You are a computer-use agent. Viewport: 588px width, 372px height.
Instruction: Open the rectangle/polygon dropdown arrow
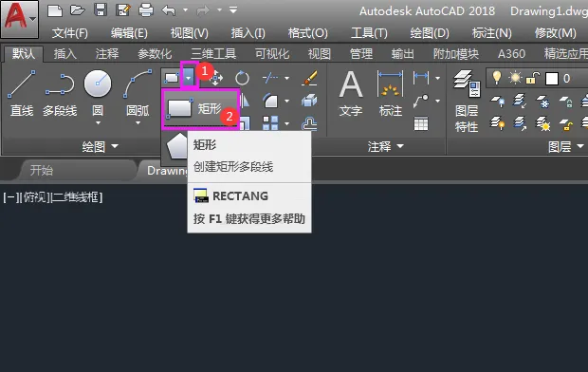189,78
